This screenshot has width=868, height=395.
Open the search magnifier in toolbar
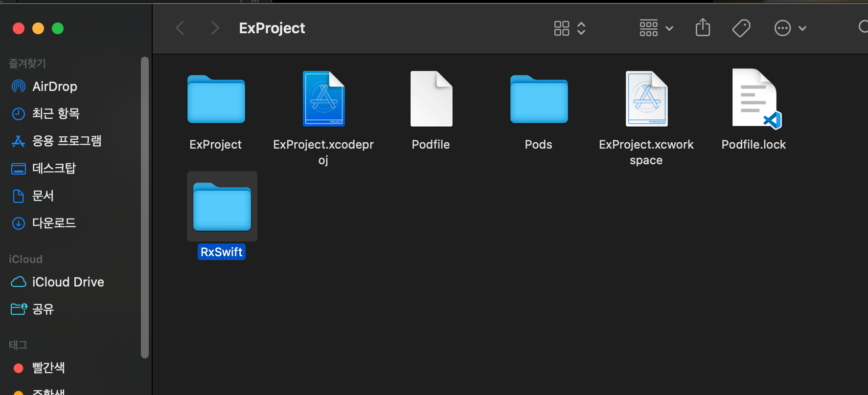click(x=864, y=27)
